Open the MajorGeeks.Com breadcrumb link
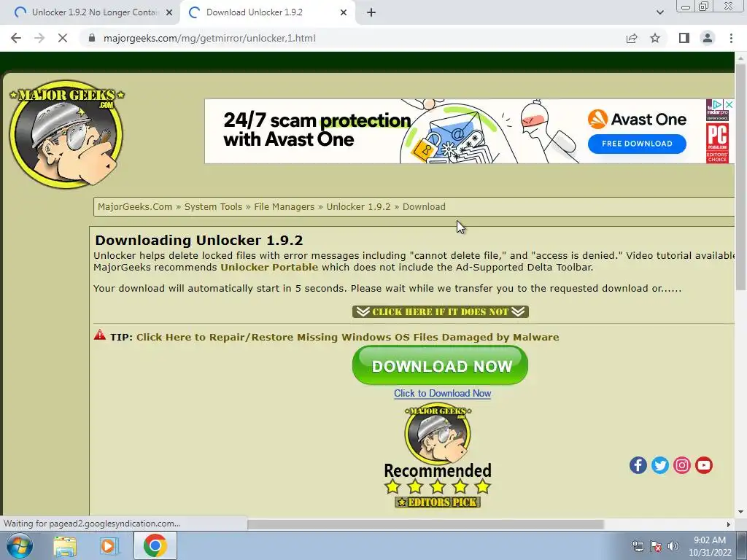Image resolution: width=747 pixels, height=560 pixels. (x=135, y=206)
